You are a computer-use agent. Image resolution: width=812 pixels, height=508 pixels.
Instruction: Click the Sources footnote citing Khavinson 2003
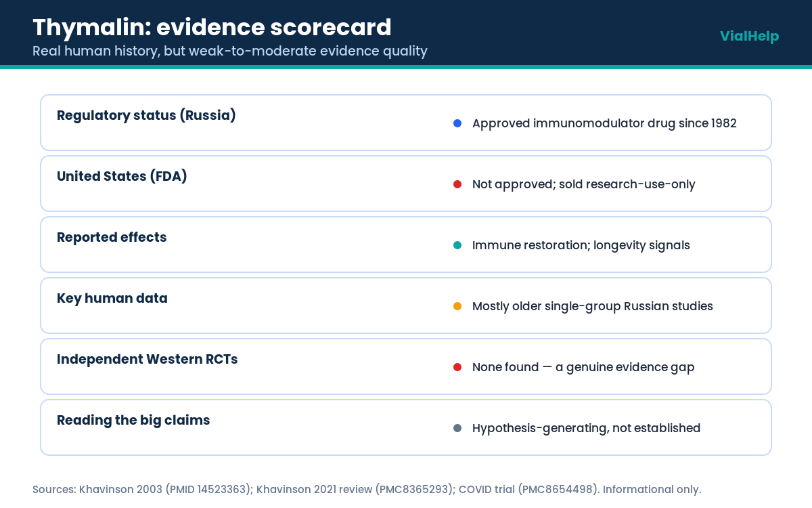click(367, 489)
